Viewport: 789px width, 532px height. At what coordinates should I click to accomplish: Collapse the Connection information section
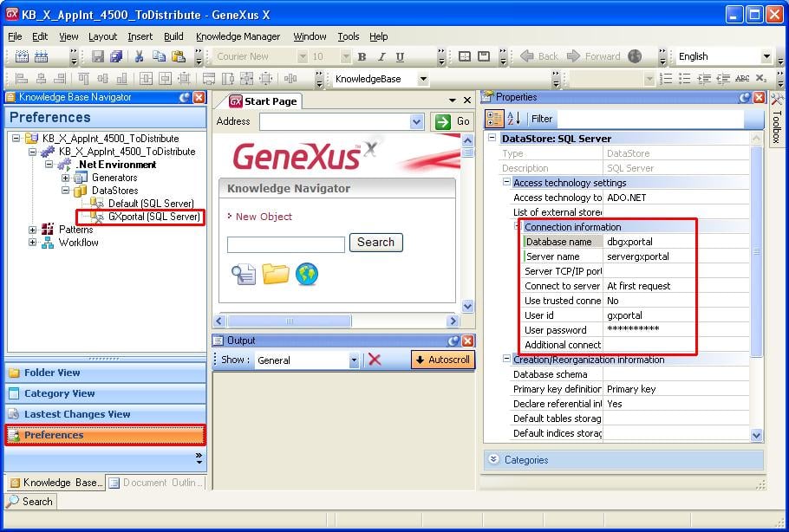[518, 227]
